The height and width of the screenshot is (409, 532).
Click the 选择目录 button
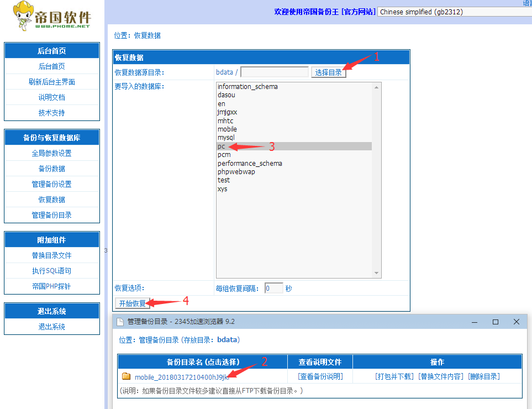pos(328,72)
